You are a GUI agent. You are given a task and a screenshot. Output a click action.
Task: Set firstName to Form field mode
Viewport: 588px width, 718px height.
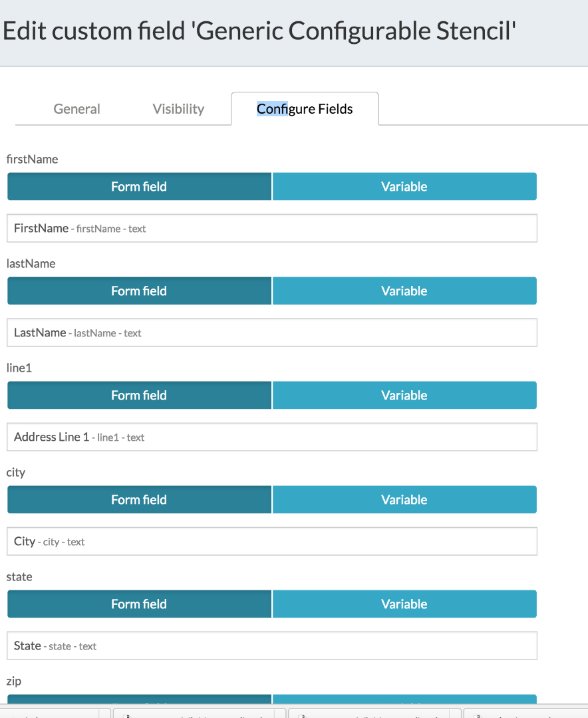coord(139,186)
